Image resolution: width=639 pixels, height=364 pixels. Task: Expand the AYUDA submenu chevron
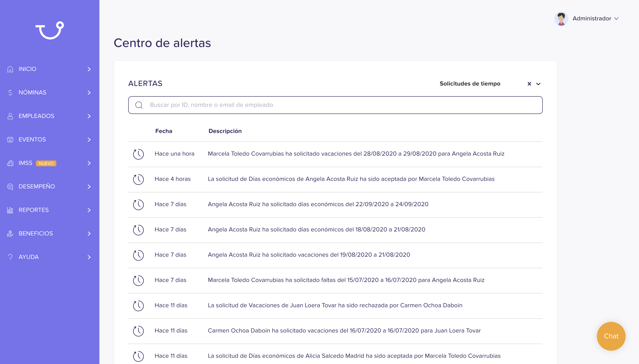(89, 257)
